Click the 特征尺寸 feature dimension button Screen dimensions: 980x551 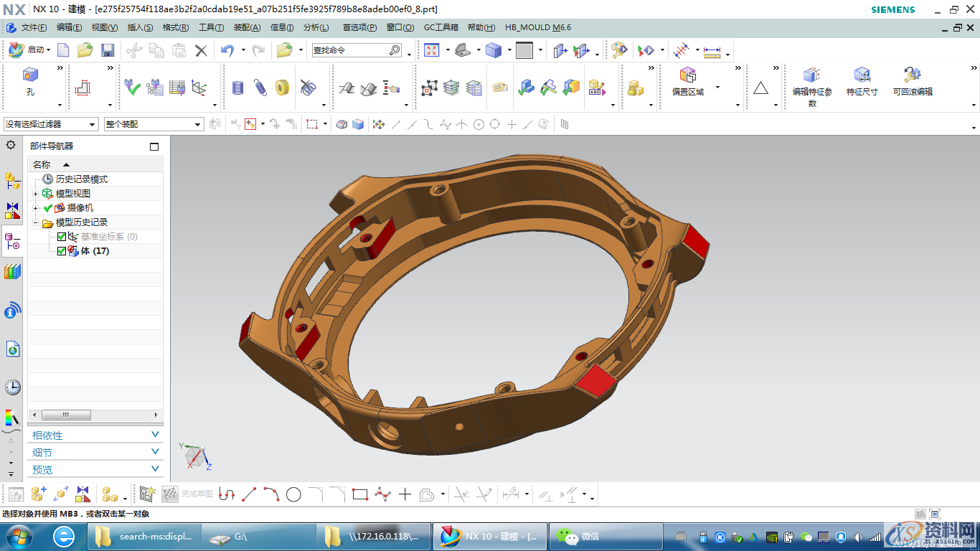pos(862,80)
